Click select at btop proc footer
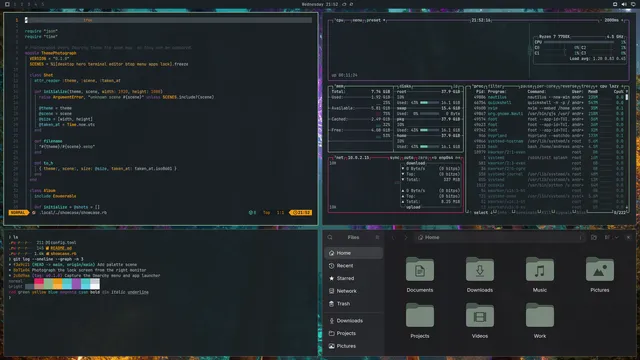 coord(481,213)
